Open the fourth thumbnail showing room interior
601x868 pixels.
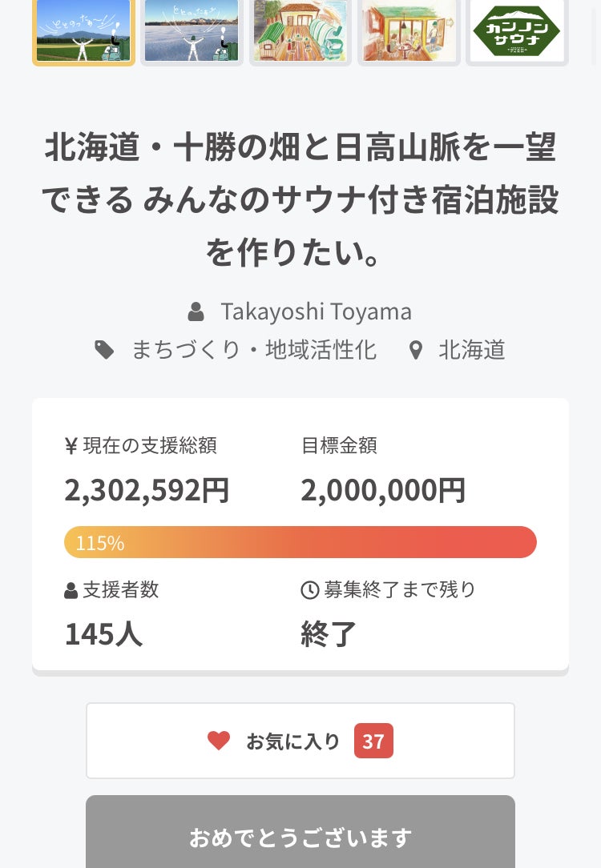(x=409, y=30)
